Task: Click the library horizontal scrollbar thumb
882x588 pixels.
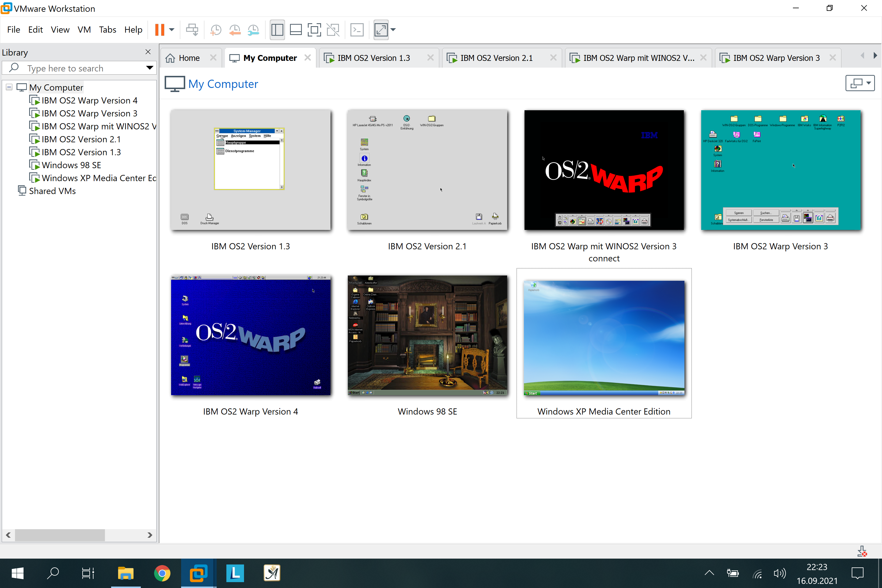Action: [x=60, y=535]
